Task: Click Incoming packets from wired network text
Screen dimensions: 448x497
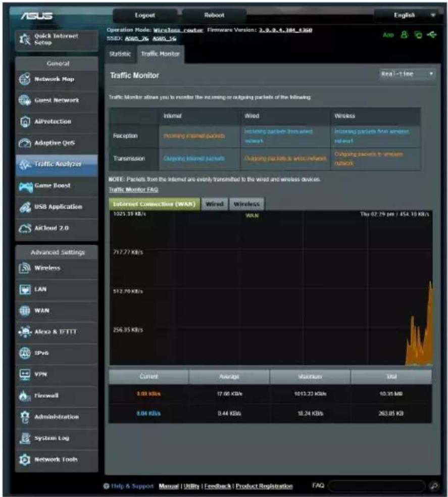Action: tap(278, 136)
